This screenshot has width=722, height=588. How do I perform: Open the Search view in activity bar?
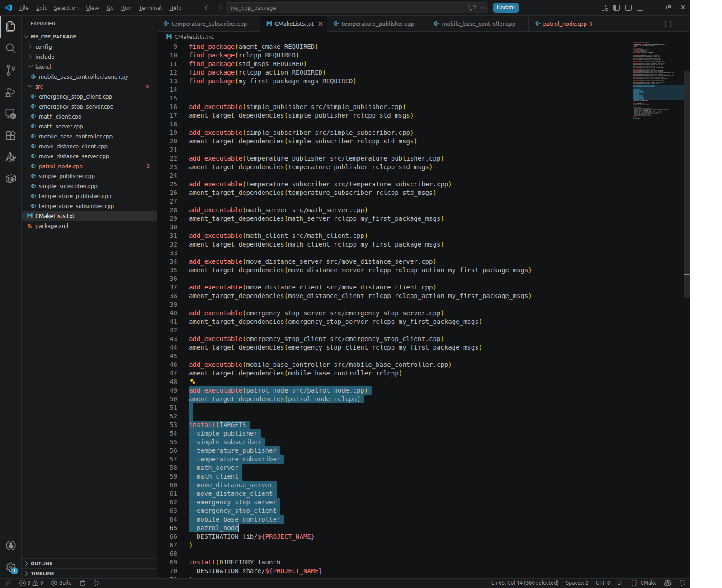[10, 48]
